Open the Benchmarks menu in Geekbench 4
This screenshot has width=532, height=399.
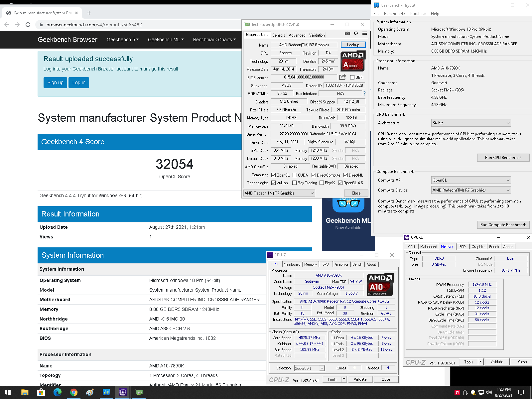pos(395,14)
